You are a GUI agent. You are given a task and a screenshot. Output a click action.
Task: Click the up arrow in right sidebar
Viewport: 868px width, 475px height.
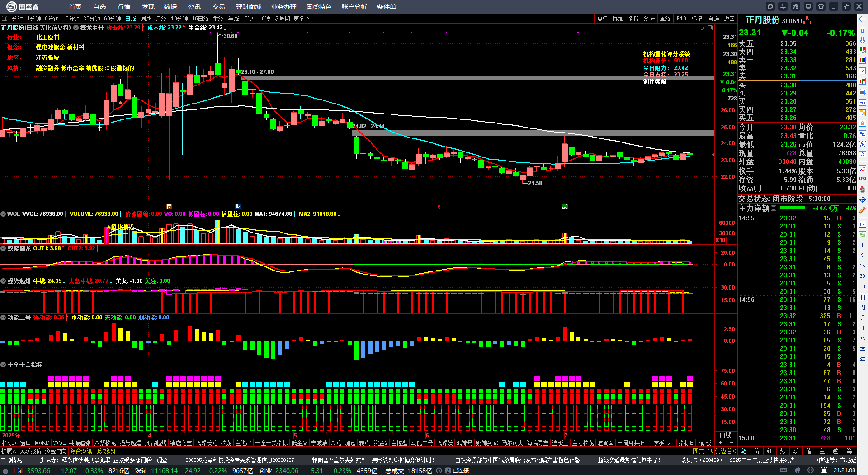point(863,29)
